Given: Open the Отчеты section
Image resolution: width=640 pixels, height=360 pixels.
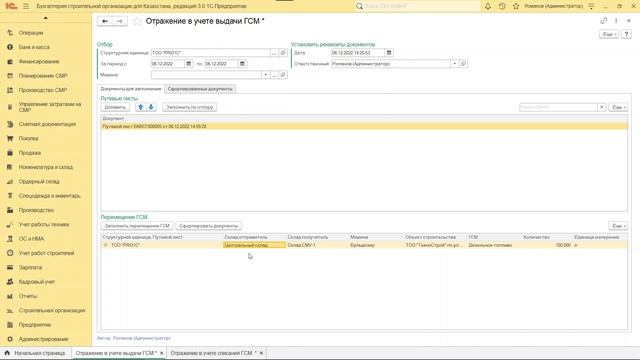Looking at the screenshot, I should click(28, 296).
